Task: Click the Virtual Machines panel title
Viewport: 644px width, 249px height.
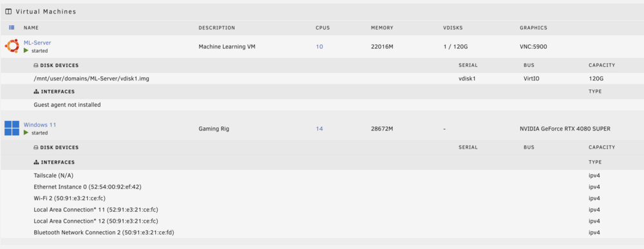Action: click(x=46, y=12)
